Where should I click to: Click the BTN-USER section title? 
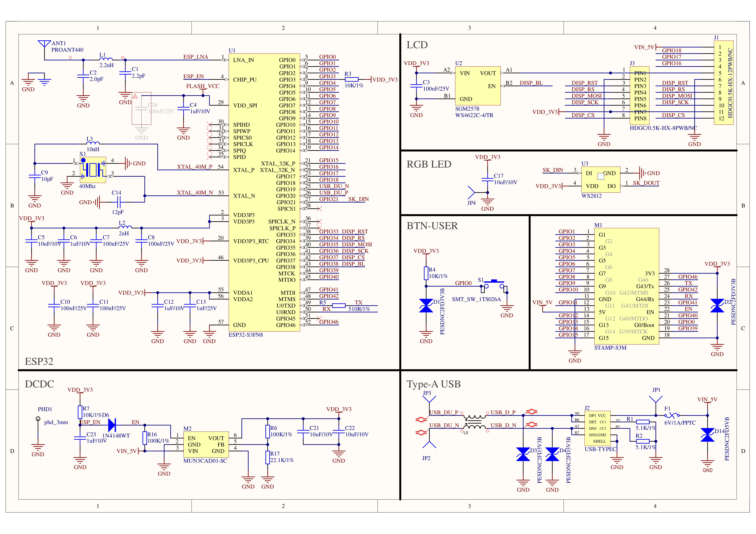point(432,226)
